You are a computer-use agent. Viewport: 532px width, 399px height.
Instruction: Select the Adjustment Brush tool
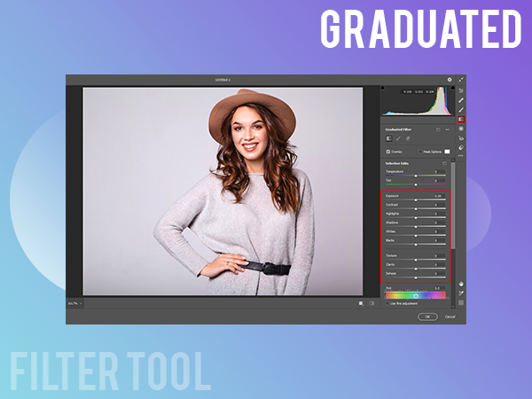point(461,110)
